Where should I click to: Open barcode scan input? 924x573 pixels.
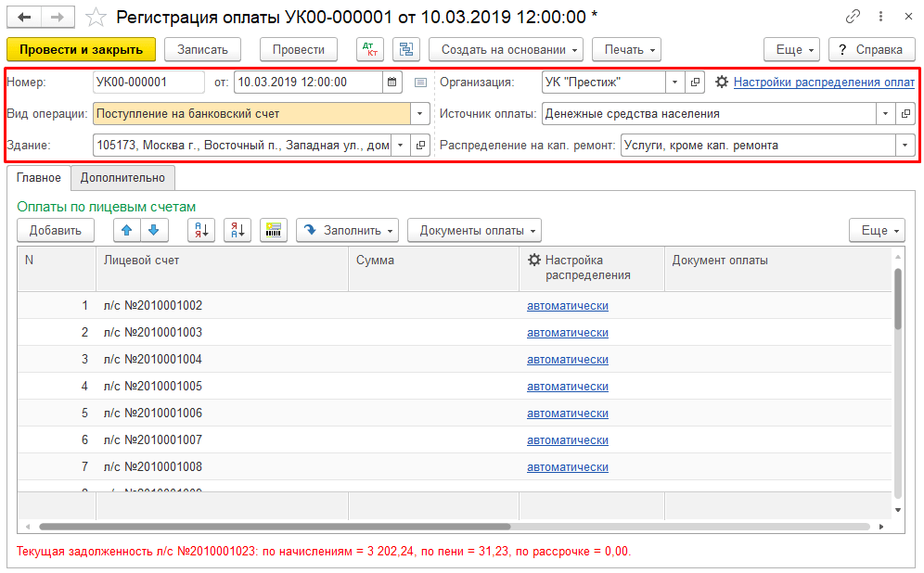274,230
